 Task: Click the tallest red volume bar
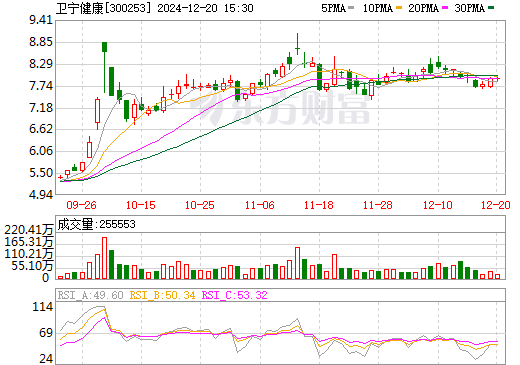(x=104, y=258)
